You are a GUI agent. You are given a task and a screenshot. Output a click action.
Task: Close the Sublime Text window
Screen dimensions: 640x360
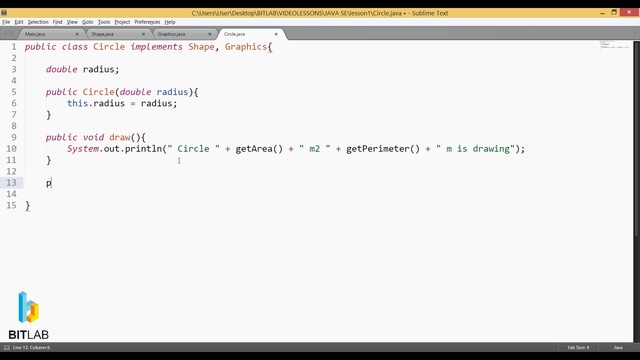coord(629,13)
